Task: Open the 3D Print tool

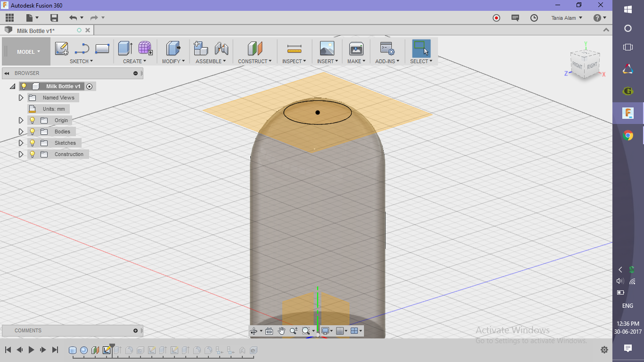Action: 356,49
